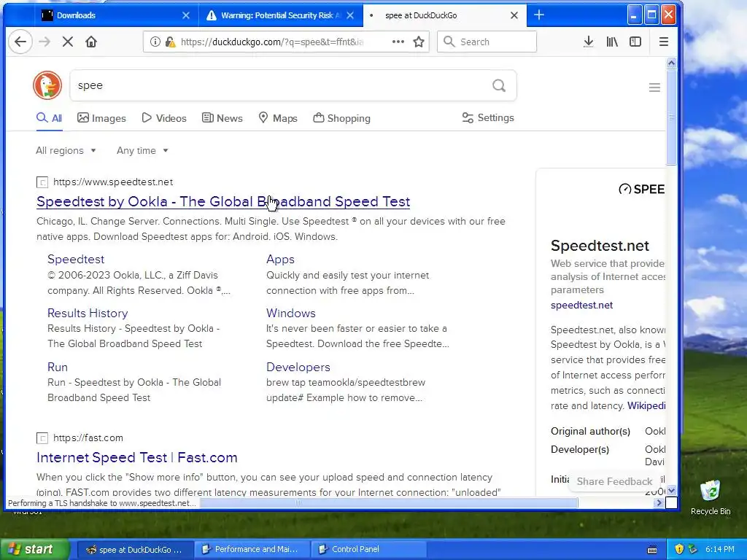Open the Developers sitelink
The height and width of the screenshot is (560, 747).
tap(298, 367)
